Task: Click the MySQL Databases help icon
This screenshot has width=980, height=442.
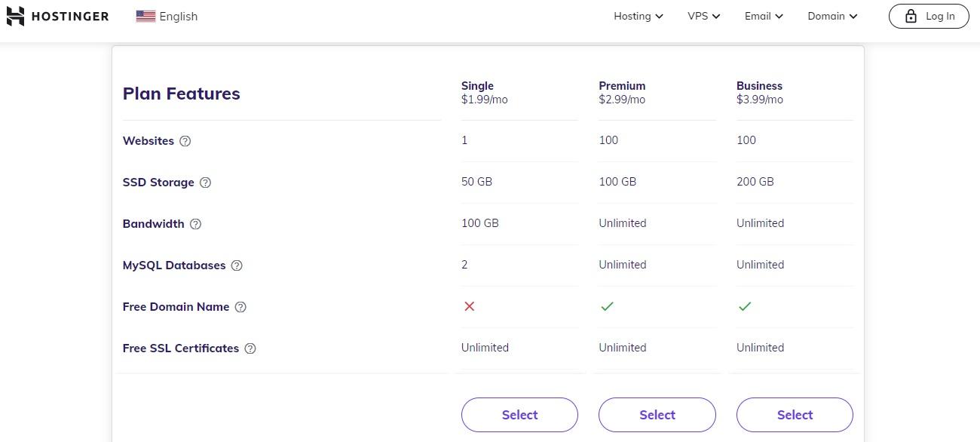Action: [x=237, y=266]
